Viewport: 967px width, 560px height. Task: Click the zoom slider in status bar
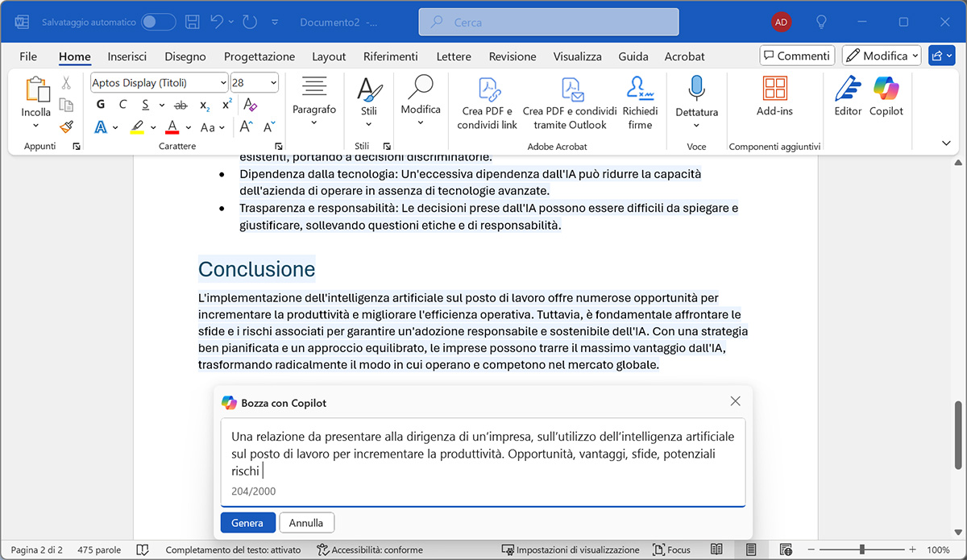coord(861,550)
